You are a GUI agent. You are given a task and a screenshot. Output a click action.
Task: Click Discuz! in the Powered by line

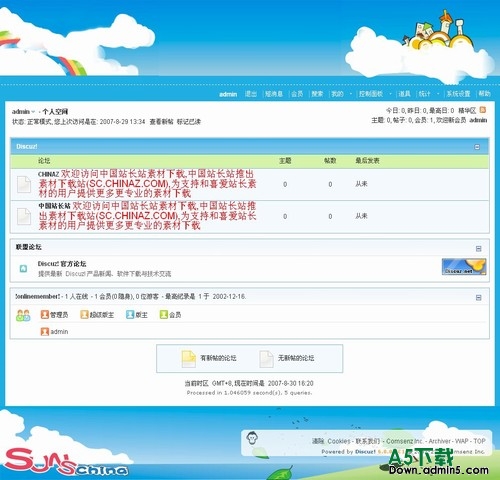pos(365,452)
